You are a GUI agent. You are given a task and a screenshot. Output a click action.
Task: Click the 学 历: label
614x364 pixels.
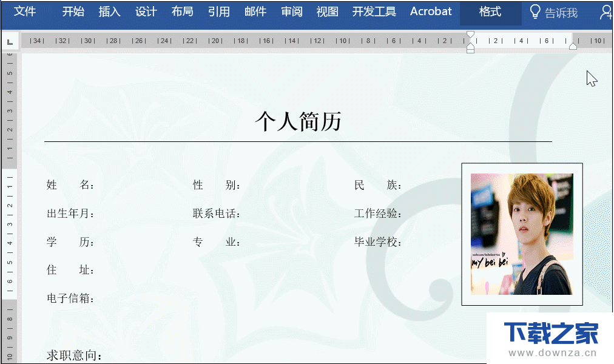click(x=70, y=242)
